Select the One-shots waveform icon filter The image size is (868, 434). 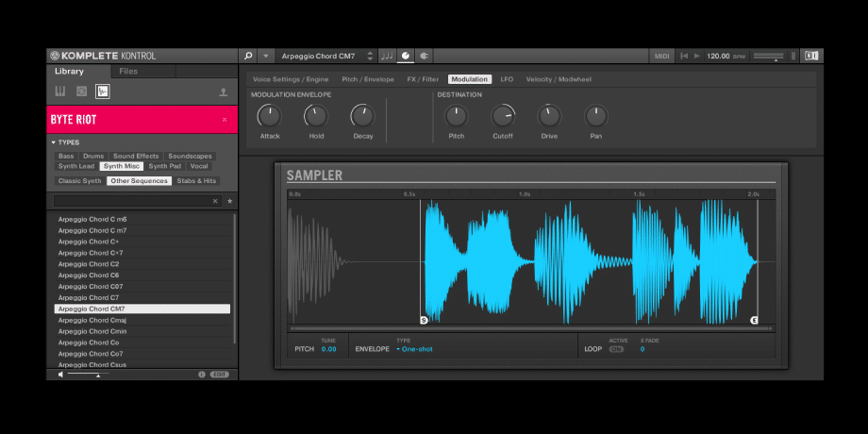coord(103,92)
